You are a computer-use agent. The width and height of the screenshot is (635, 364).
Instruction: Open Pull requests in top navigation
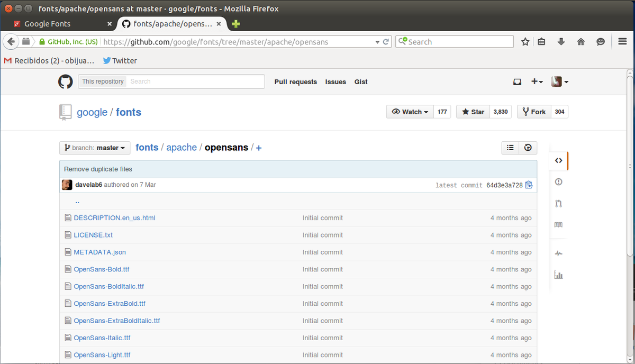[x=295, y=82]
